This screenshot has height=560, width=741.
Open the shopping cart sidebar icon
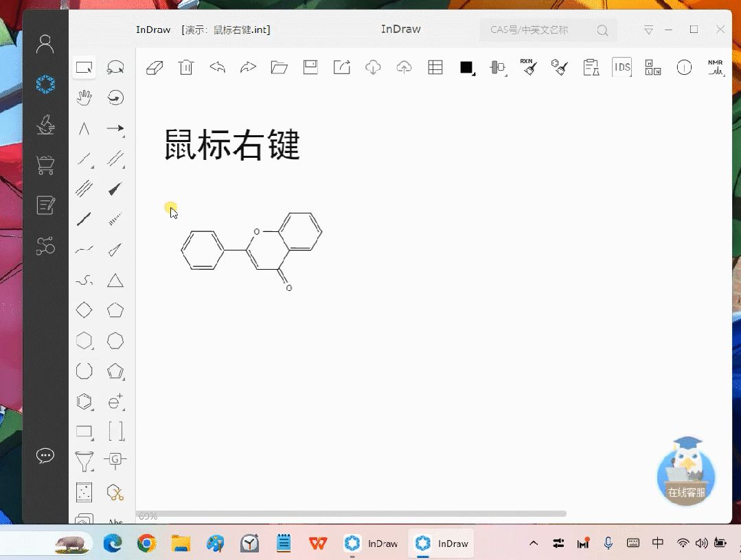click(x=45, y=165)
